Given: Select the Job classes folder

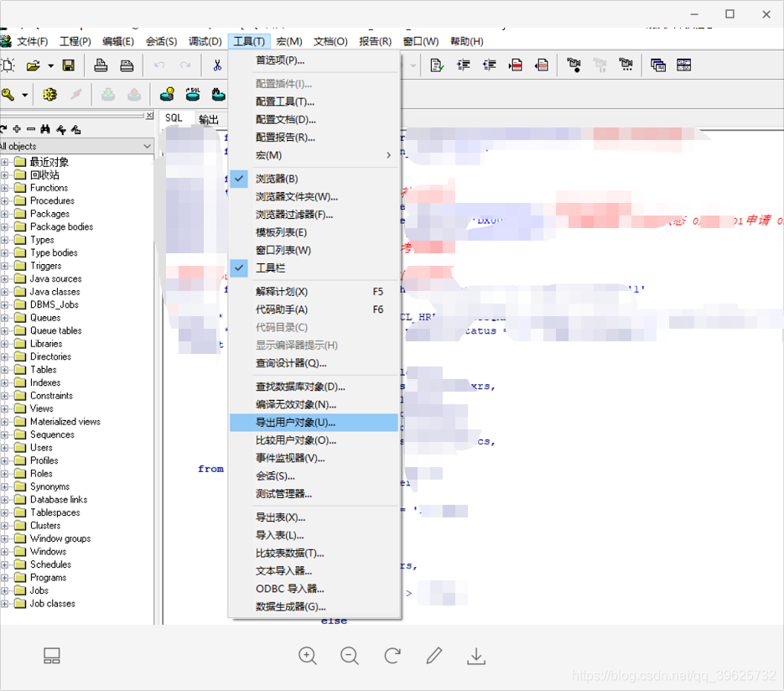Looking at the screenshot, I should click(45, 604).
